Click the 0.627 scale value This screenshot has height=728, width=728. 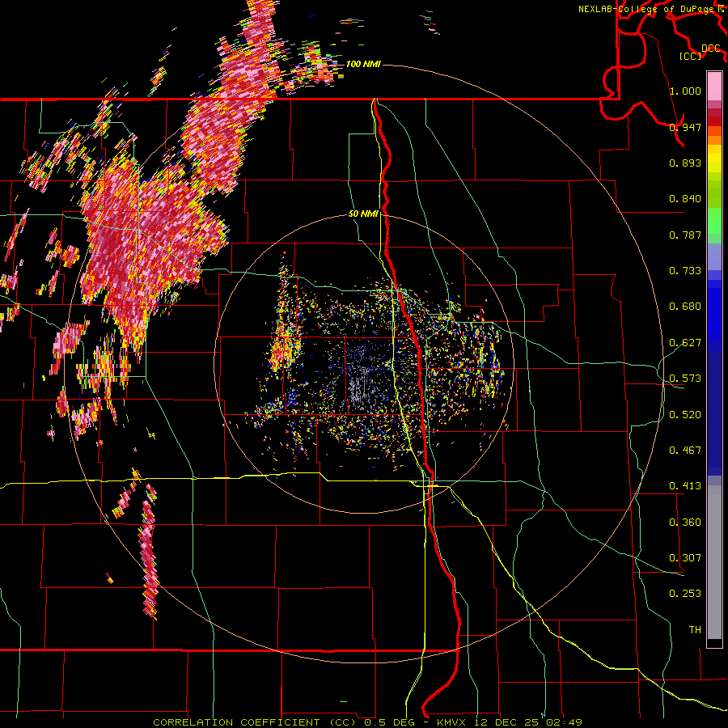pyautogui.click(x=685, y=343)
